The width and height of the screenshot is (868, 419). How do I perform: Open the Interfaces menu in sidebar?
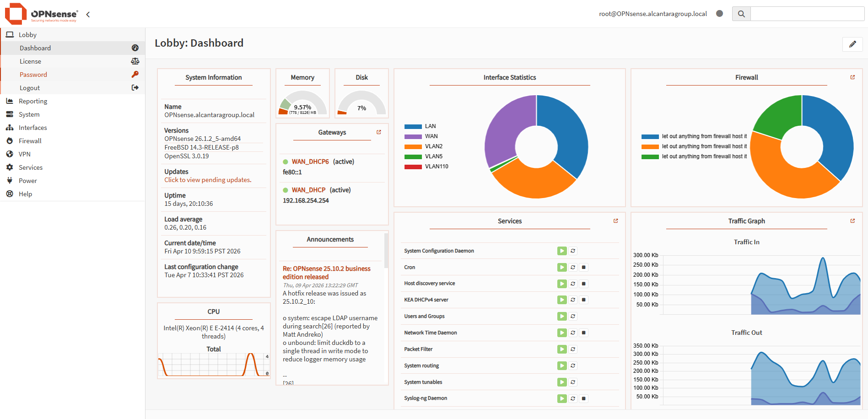[32, 127]
